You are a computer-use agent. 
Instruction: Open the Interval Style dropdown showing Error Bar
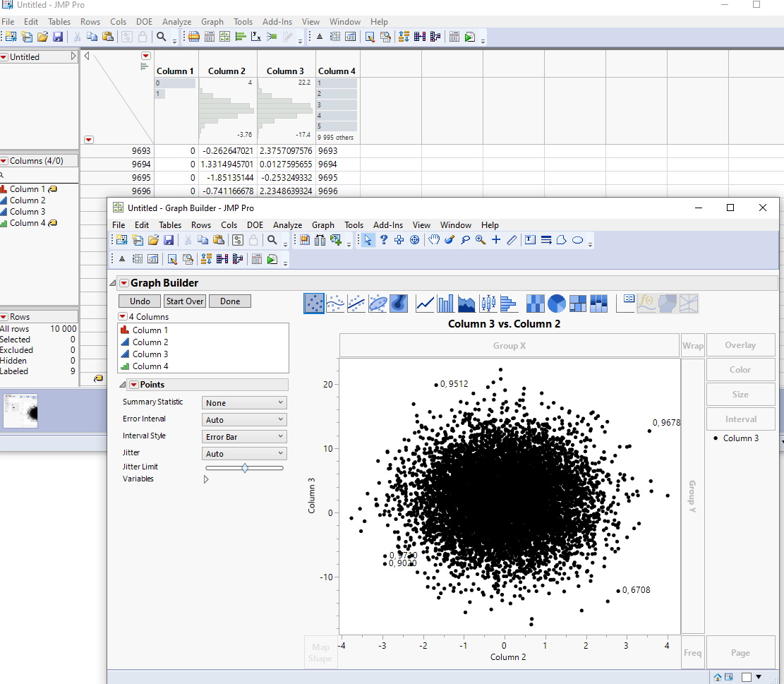(243, 436)
